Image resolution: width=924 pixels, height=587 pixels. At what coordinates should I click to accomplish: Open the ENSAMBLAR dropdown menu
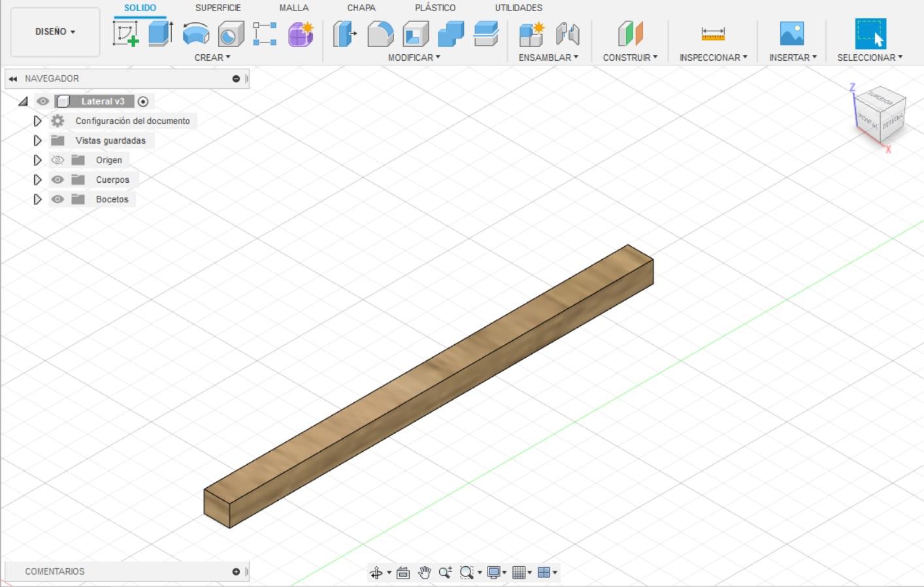[548, 57]
